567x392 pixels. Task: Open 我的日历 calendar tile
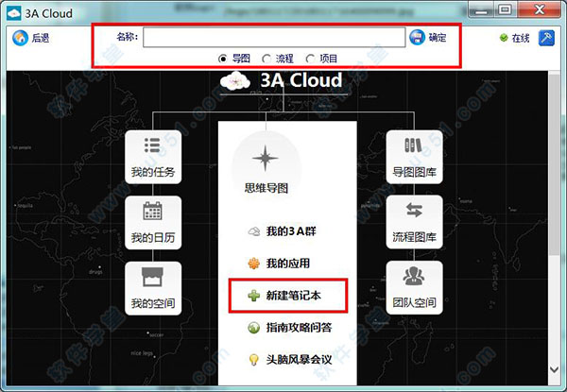point(153,223)
